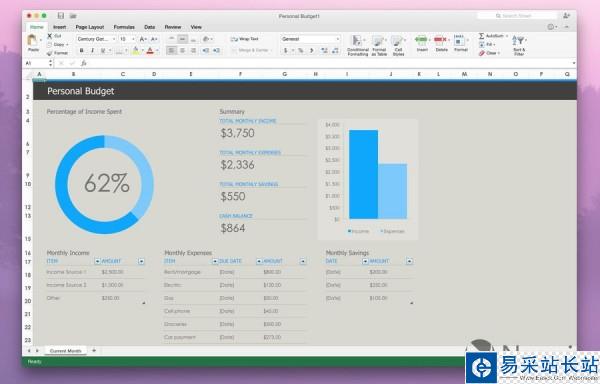
Task: Click the Search Sheet field
Action: pyautogui.click(x=517, y=16)
